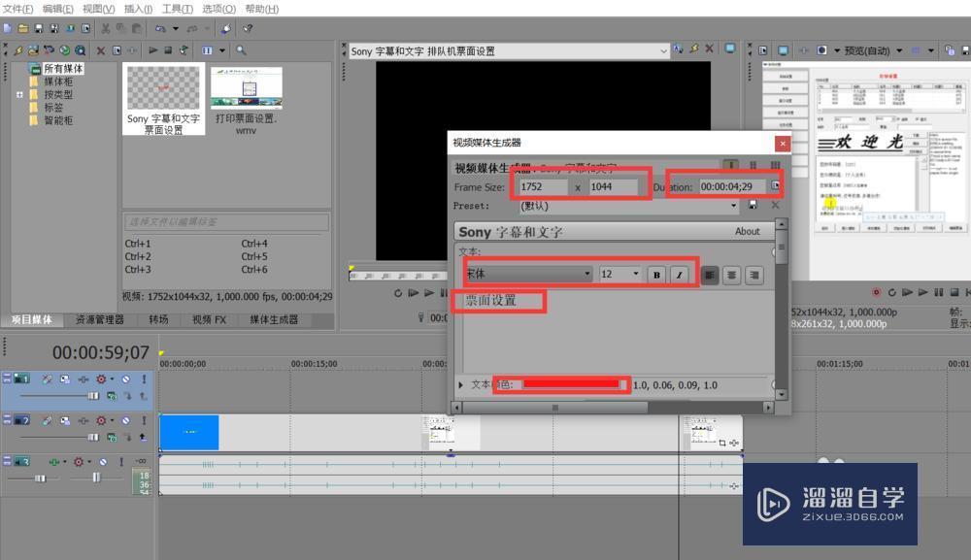This screenshot has height=560, width=971.
Task: Click the Search media magnifier icon
Action: coord(241,50)
